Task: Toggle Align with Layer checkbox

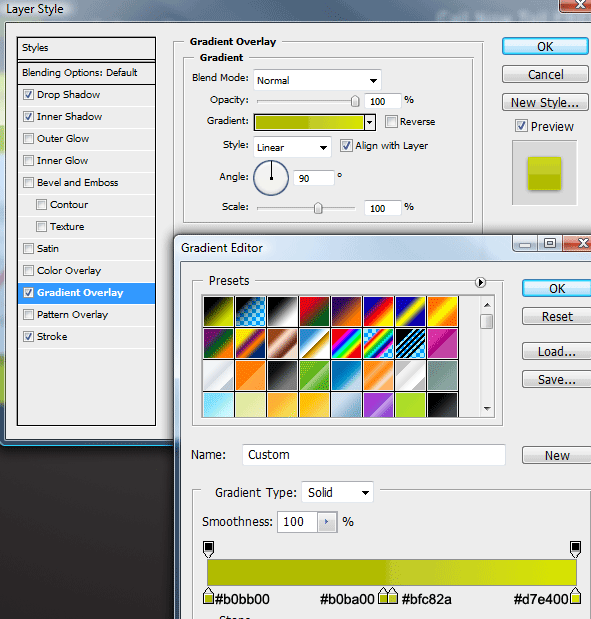Action: click(346, 146)
